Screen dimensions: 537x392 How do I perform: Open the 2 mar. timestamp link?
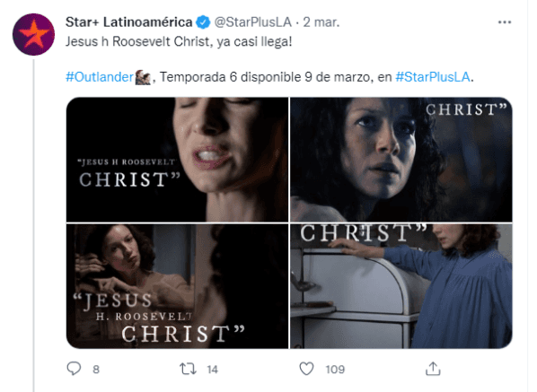tap(321, 22)
